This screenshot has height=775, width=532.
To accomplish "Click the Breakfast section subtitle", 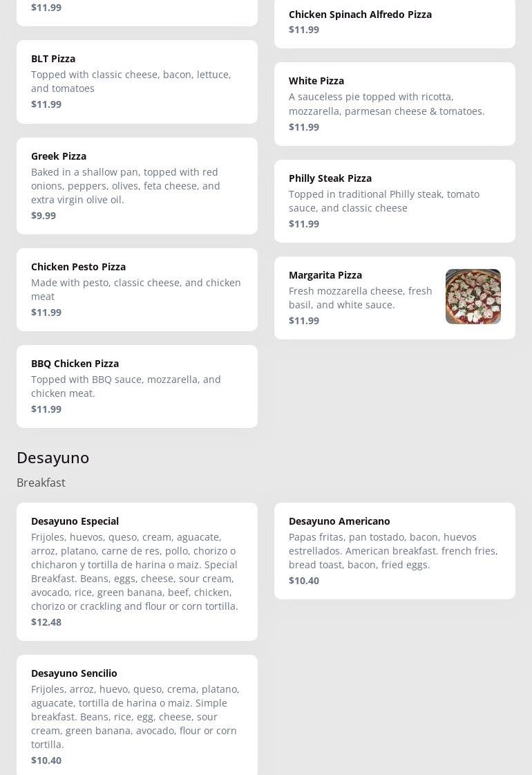I will pyautogui.click(x=41, y=483).
